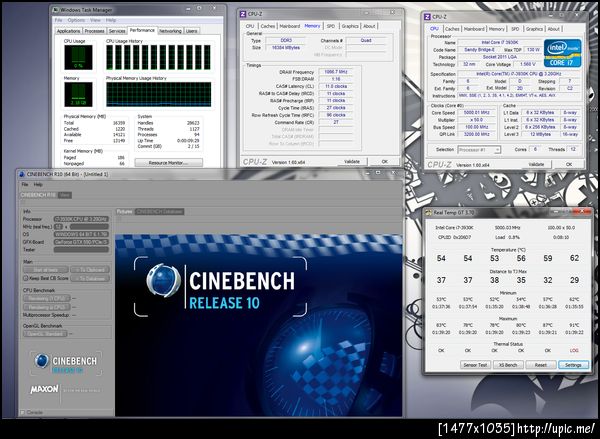Viewport: 600px width, 439px height.
Task: Start the OpenGL Standard benchmark
Action: pos(45,334)
